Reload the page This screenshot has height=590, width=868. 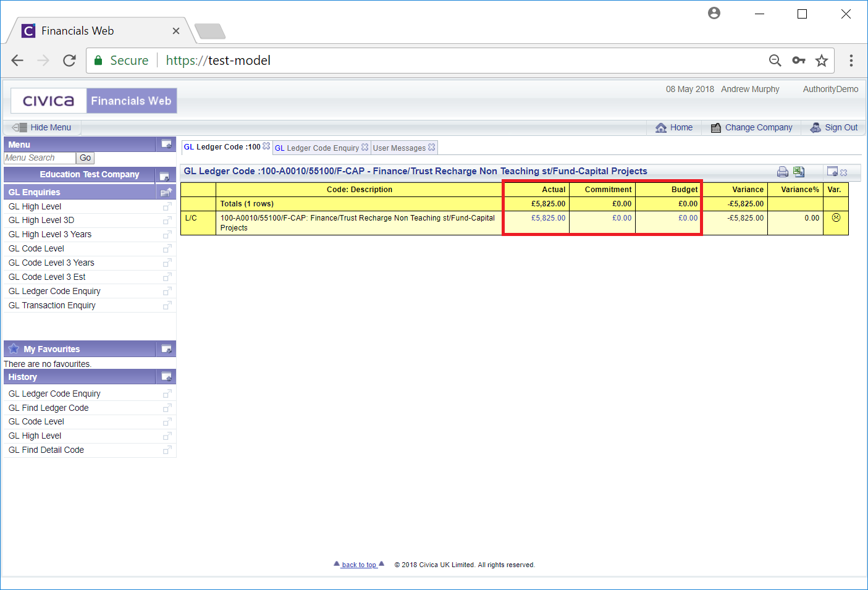click(69, 61)
